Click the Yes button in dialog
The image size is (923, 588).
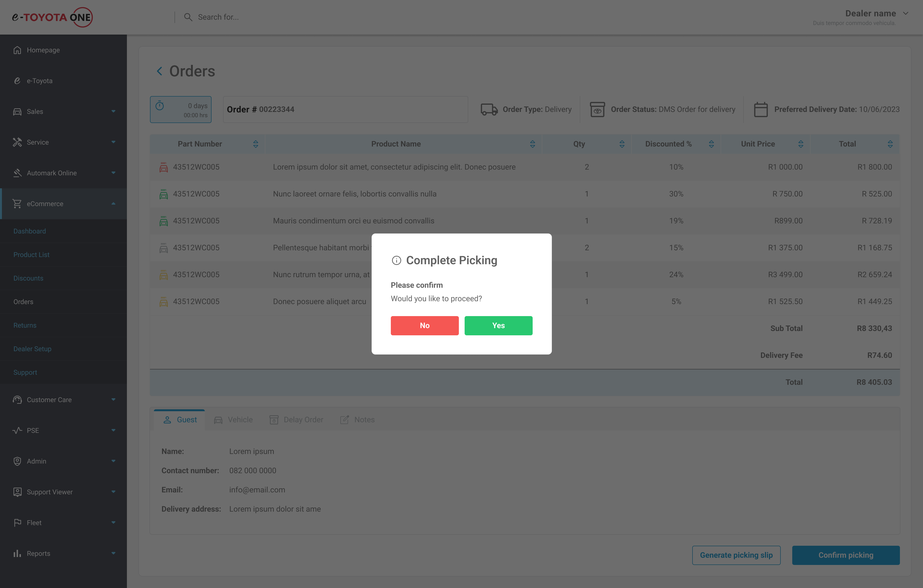coord(498,326)
